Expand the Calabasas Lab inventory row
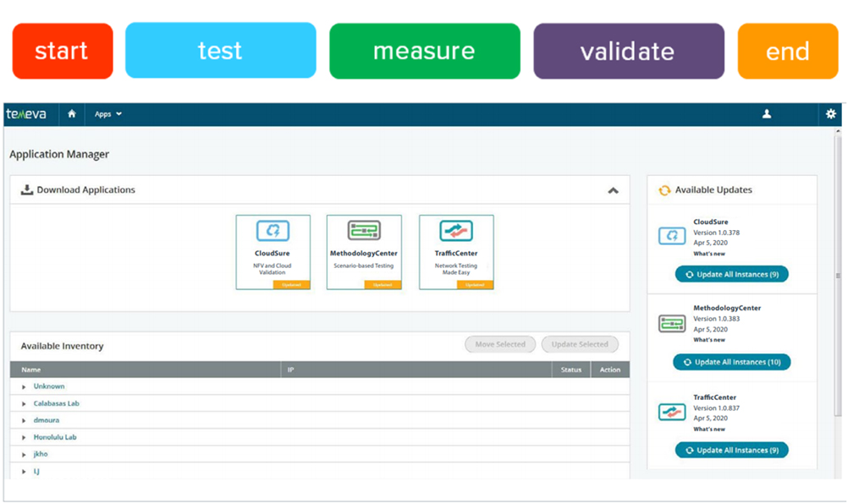Image resolution: width=848 pixels, height=504 pixels. (25, 404)
